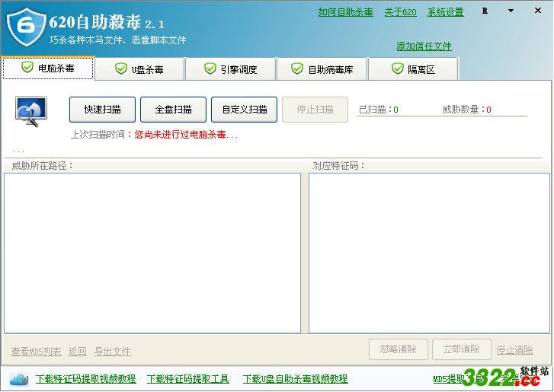This screenshot has width=554, height=392.
Task: Click the 导出文件 link
Action: point(112,352)
